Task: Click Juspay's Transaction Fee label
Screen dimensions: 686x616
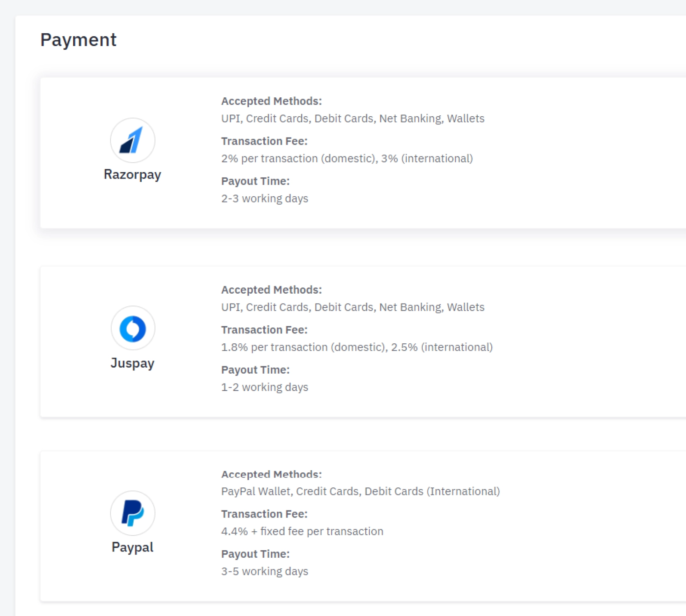Action: point(264,330)
